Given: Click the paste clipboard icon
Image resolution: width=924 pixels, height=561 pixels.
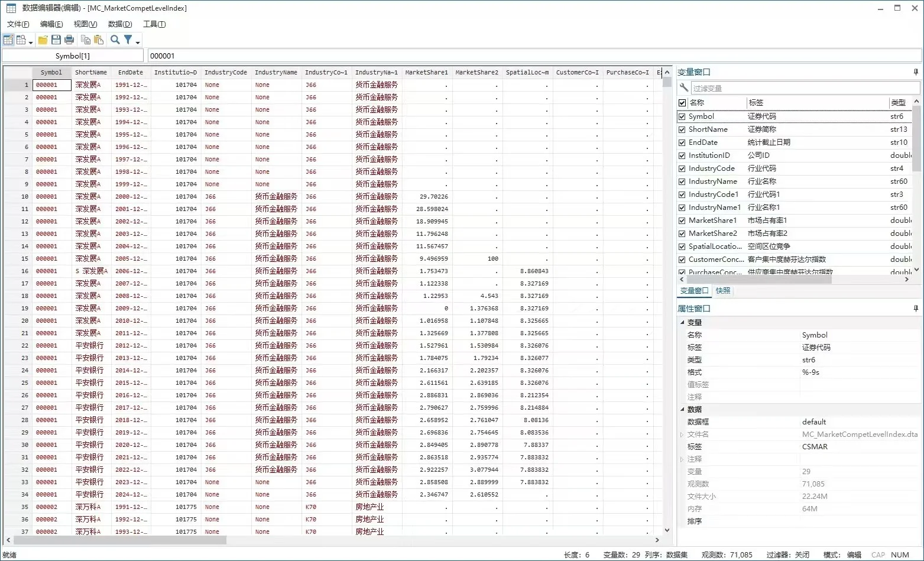Looking at the screenshot, I should [99, 40].
